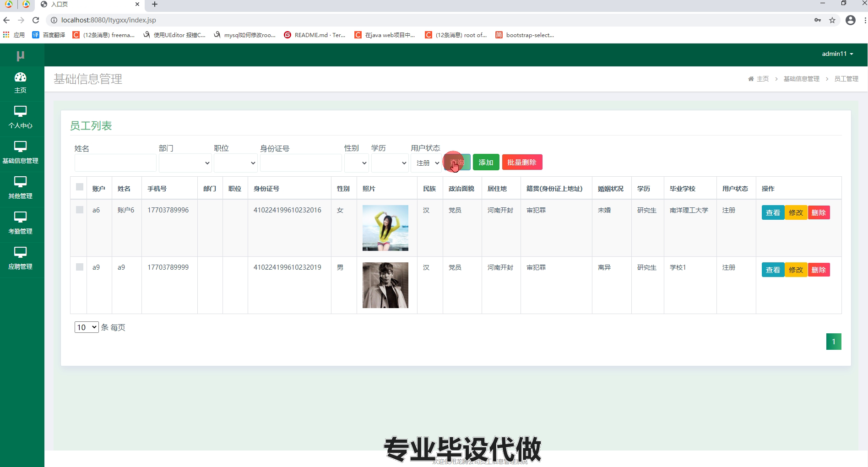Open 使用UEditor 报错 bookmark
This screenshot has width=868, height=467.
174,35
